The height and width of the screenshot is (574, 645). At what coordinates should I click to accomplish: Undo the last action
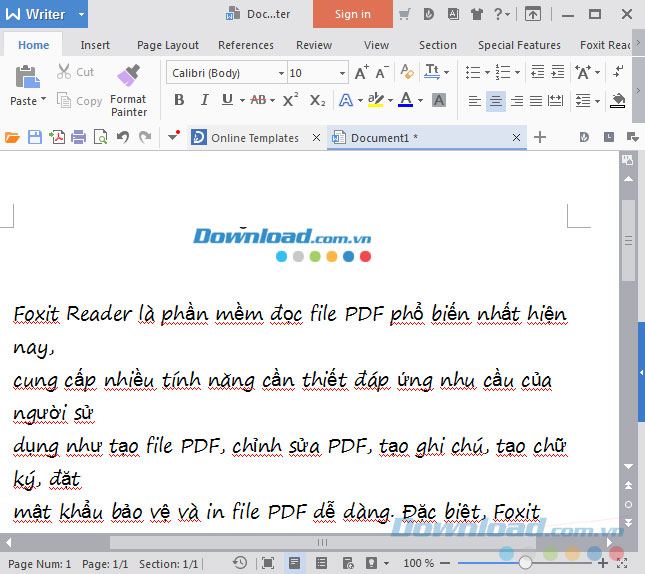123,137
